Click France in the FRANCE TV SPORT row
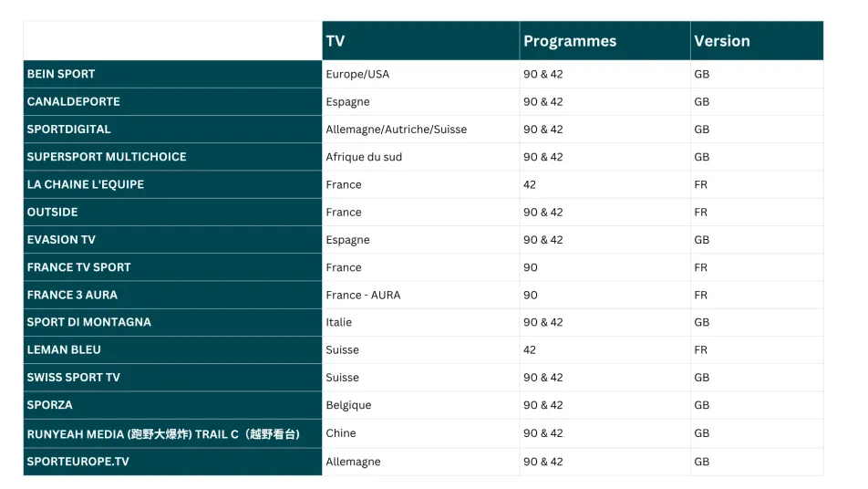Viewport: 868px width, 489px height. click(x=343, y=267)
